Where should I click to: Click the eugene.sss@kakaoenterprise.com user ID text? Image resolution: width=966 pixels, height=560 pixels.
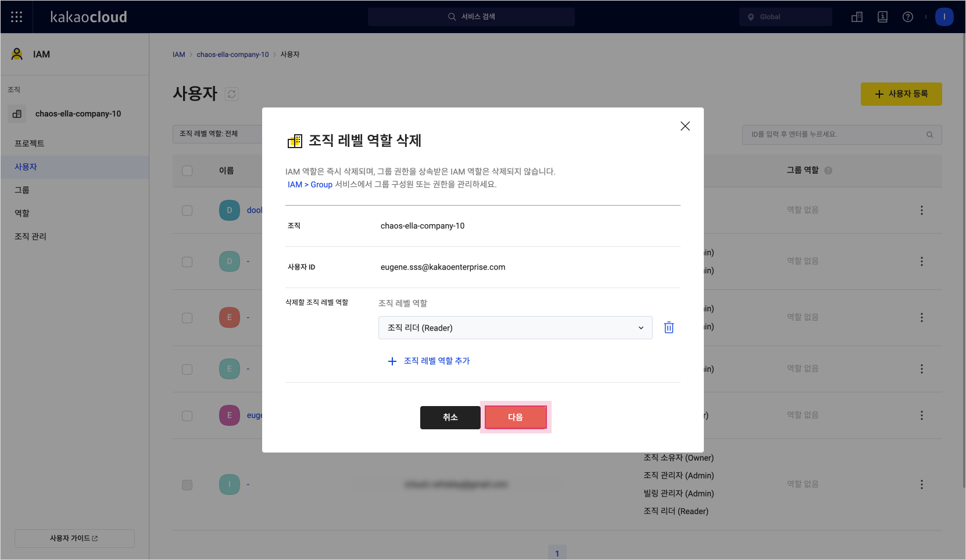443,267
